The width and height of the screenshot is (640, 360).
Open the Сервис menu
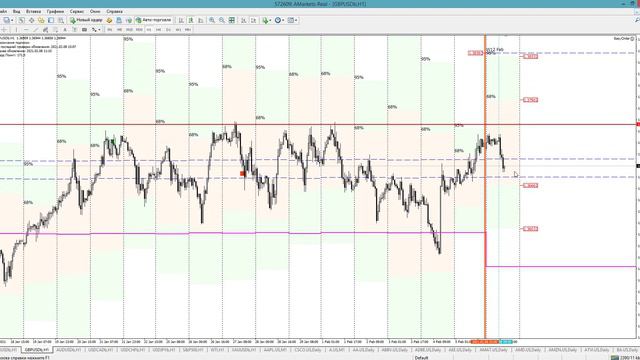(x=77, y=11)
